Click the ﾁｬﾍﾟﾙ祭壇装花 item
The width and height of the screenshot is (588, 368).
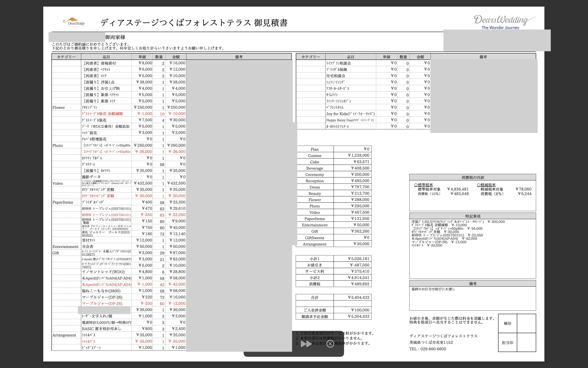94,139
